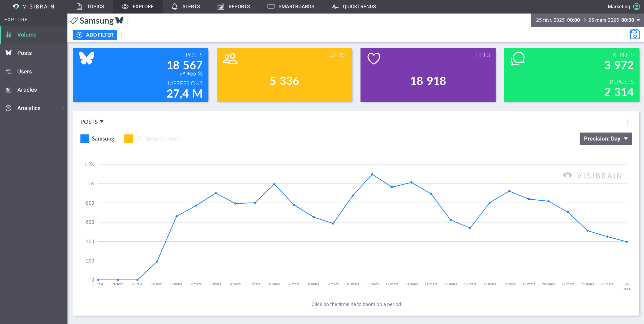Click the Bluesky butterfly icon beside Samsung
This screenshot has width=644, height=324.
tap(119, 20)
